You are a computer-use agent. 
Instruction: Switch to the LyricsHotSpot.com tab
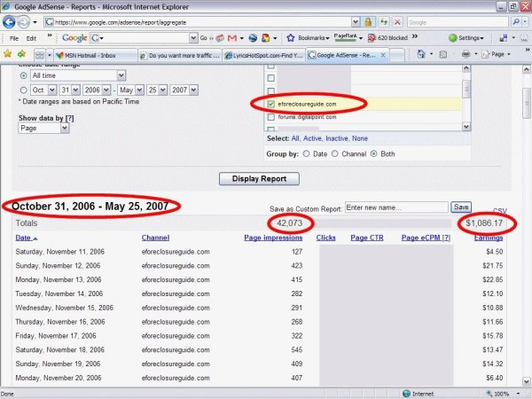point(264,55)
